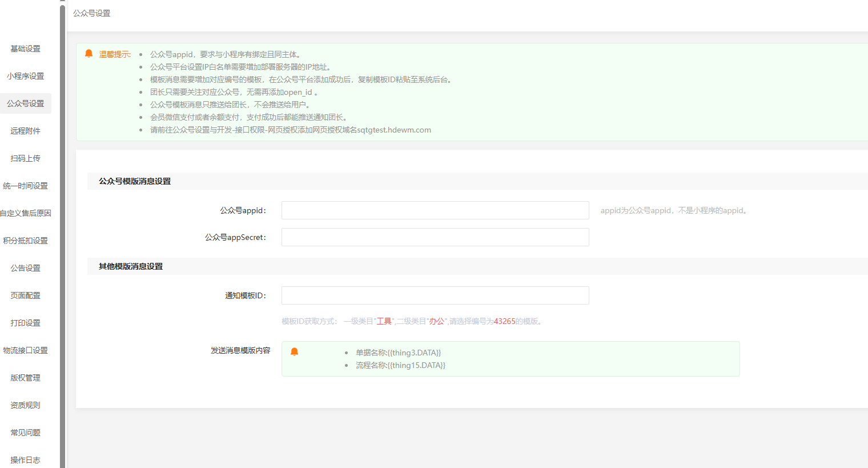Open 小程序设置 in the sidebar
868x468 pixels.
tap(26, 76)
